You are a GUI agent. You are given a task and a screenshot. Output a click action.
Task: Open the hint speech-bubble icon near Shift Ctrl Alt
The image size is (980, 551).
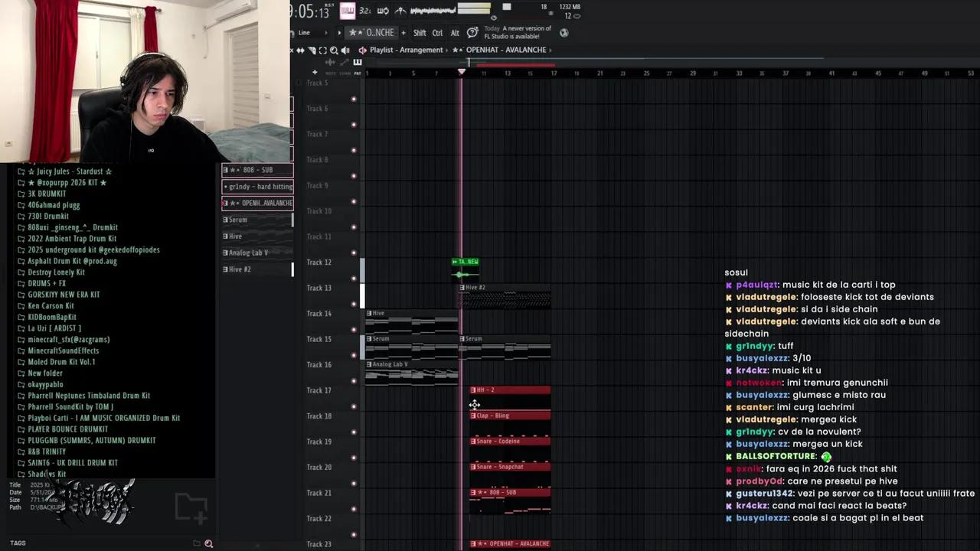coord(472,32)
